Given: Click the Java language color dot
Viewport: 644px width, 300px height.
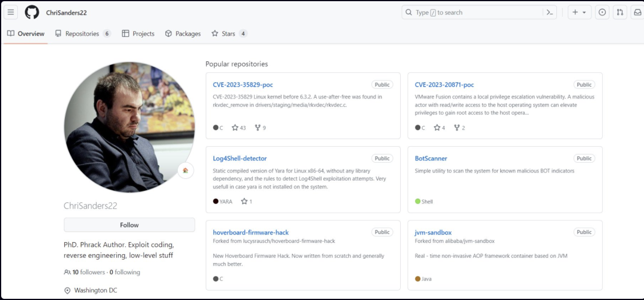Looking at the screenshot, I should [417, 279].
